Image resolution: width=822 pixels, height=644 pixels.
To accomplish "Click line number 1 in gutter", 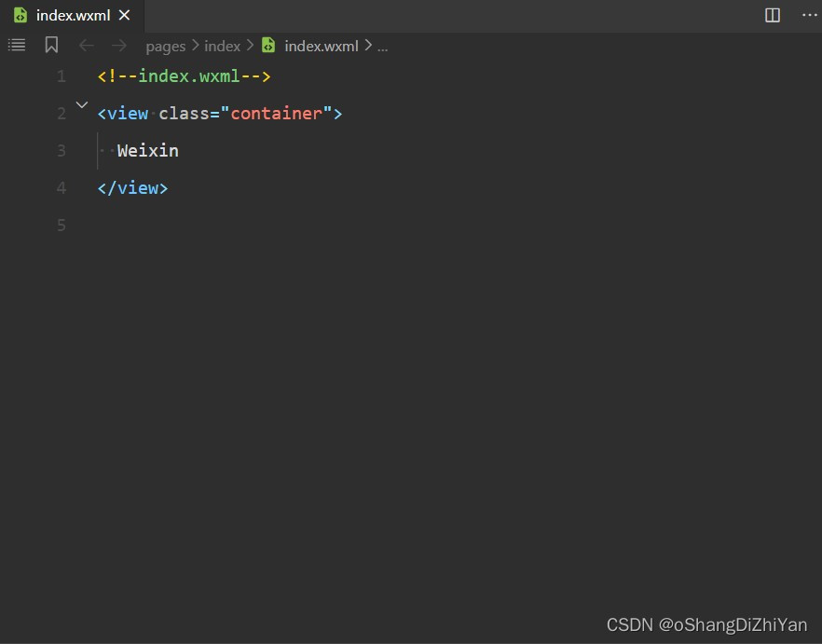I will [62, 76].
